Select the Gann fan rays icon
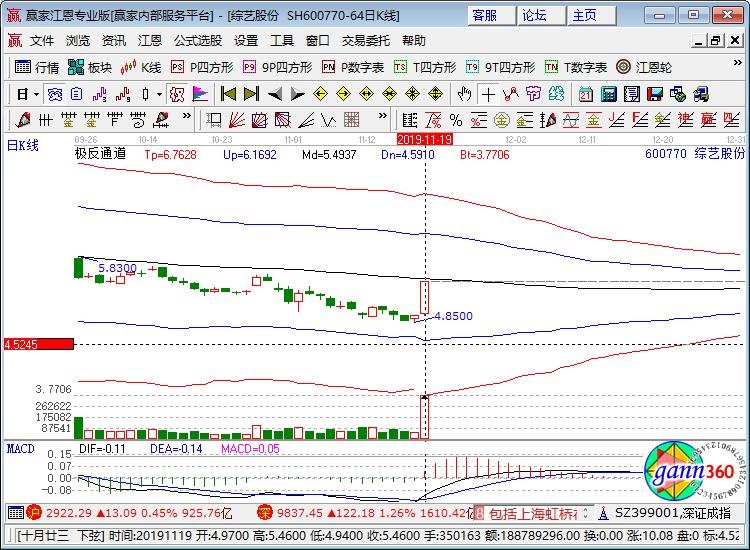Image resolution: width=750 pixels, height=550 pixels. tap(237, 120)
